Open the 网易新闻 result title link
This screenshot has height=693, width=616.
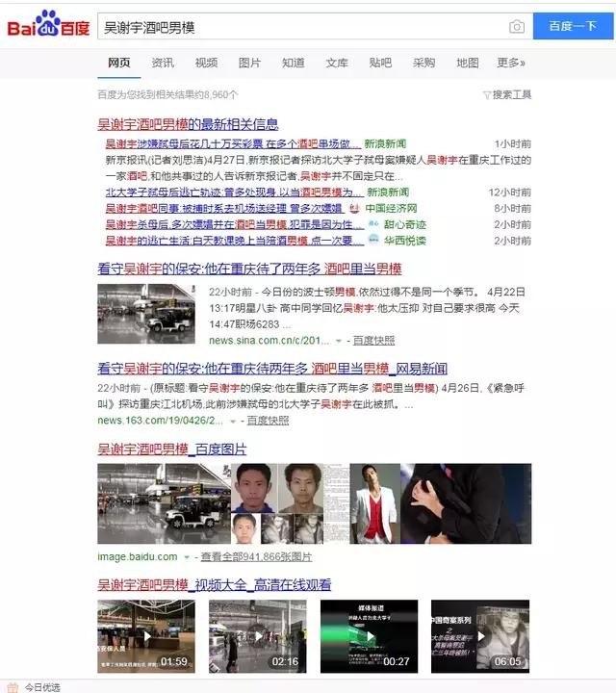tap(272, 369)
